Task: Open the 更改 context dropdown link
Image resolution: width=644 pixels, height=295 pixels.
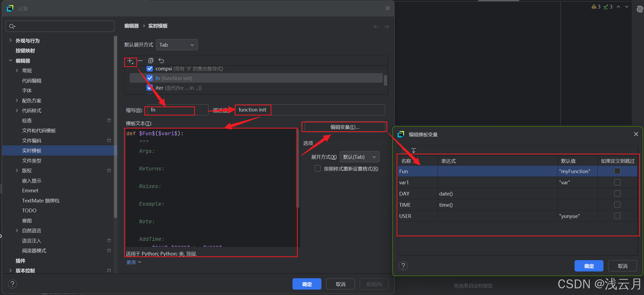Action: click(x=134, y=262)
